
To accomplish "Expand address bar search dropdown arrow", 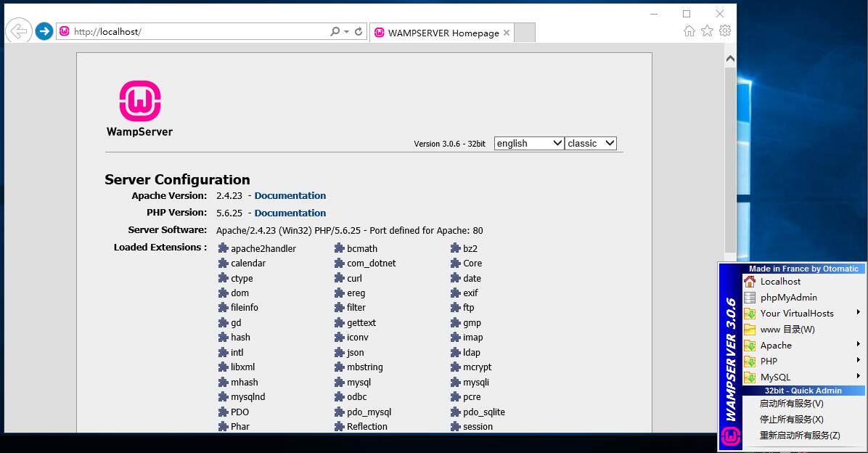I will pos(346,31).
